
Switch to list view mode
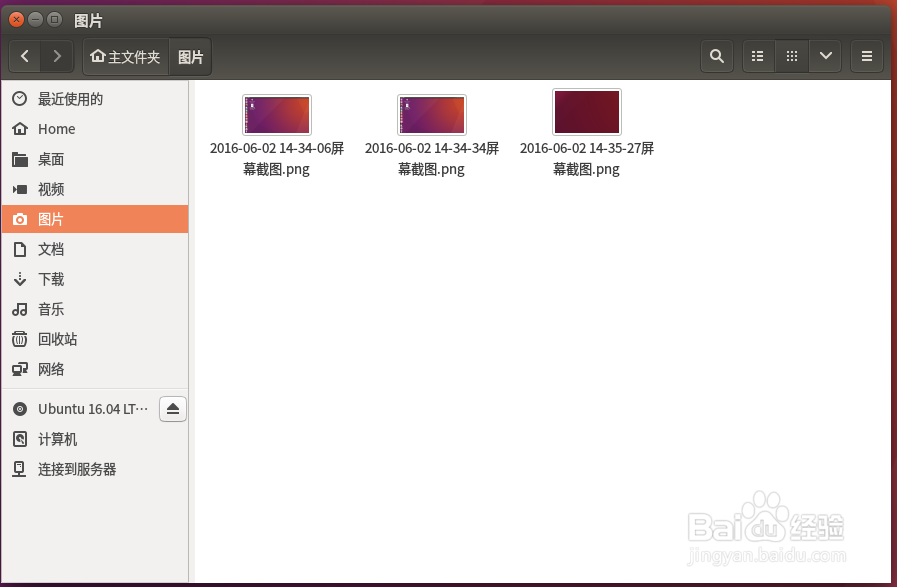click(x=757, y=56)
